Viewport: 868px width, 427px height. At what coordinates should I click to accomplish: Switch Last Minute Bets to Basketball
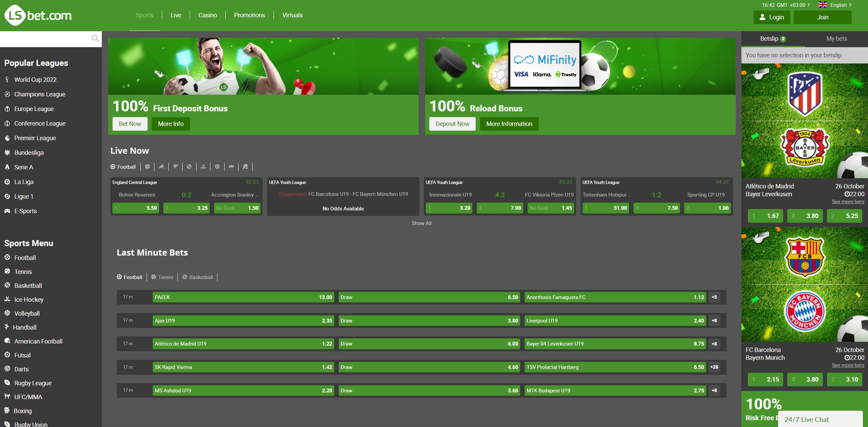[197, 277]
